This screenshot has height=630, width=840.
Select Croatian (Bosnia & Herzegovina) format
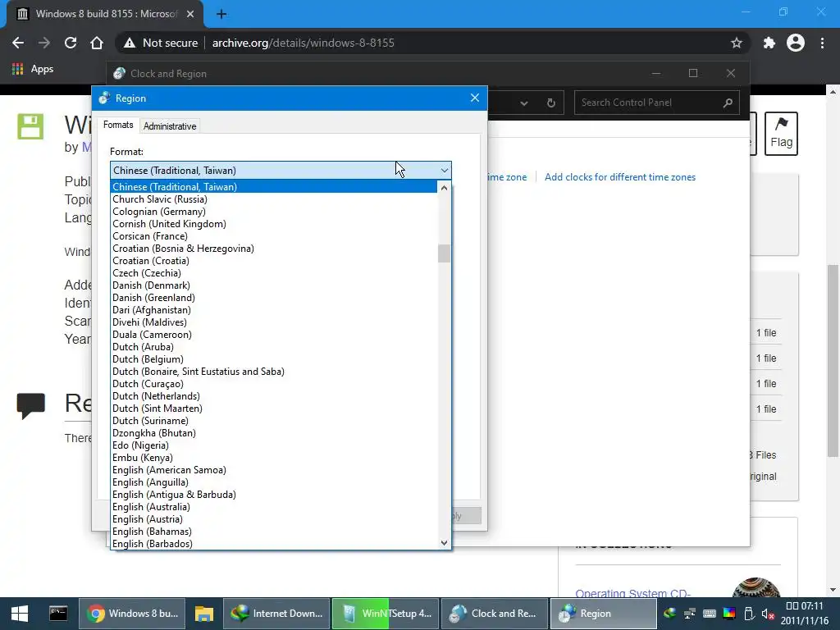(x=273, y=249)
